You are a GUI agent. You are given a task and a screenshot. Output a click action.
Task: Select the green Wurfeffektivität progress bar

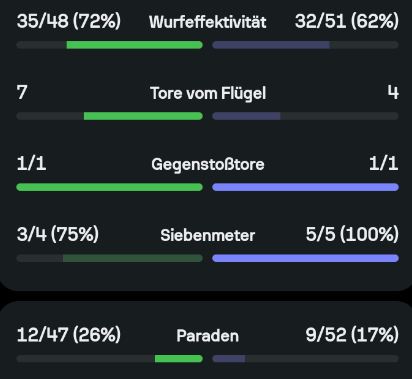coord(135,45)
